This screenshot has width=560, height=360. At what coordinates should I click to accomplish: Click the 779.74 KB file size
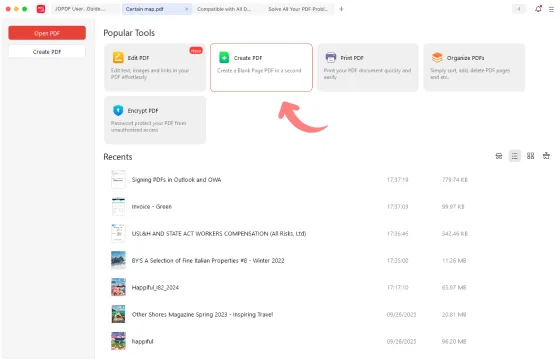point(455,180)
